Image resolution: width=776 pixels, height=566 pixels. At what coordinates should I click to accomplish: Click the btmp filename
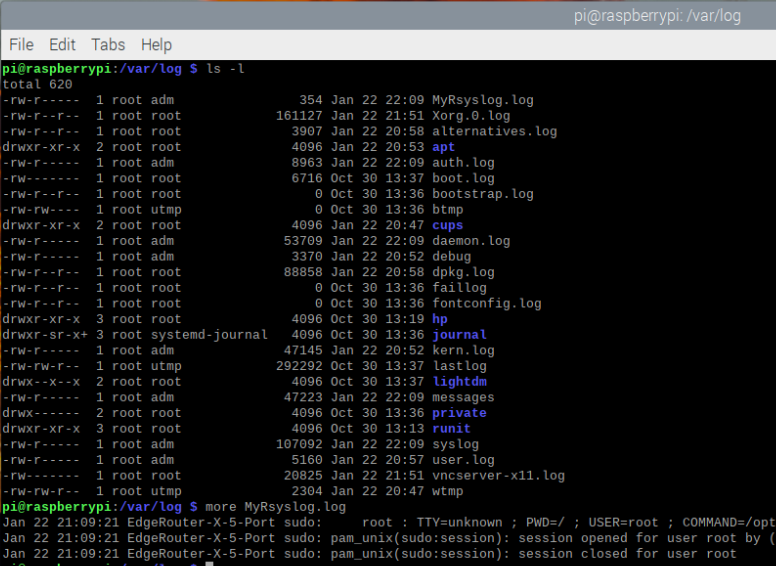coord(447,210)
